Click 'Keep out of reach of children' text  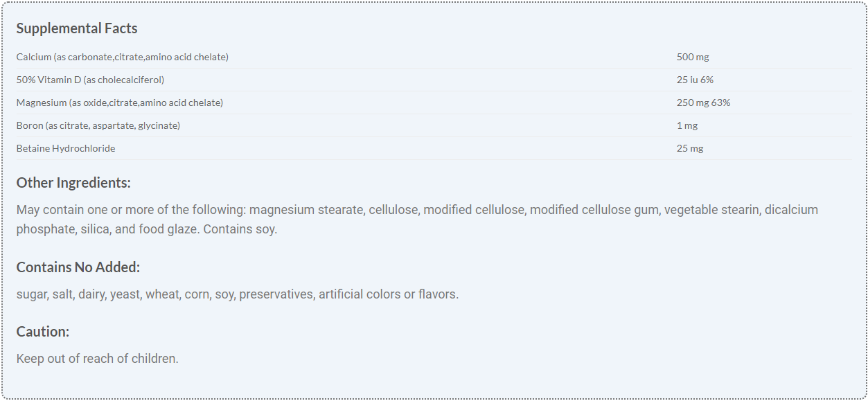click(98, 359)
